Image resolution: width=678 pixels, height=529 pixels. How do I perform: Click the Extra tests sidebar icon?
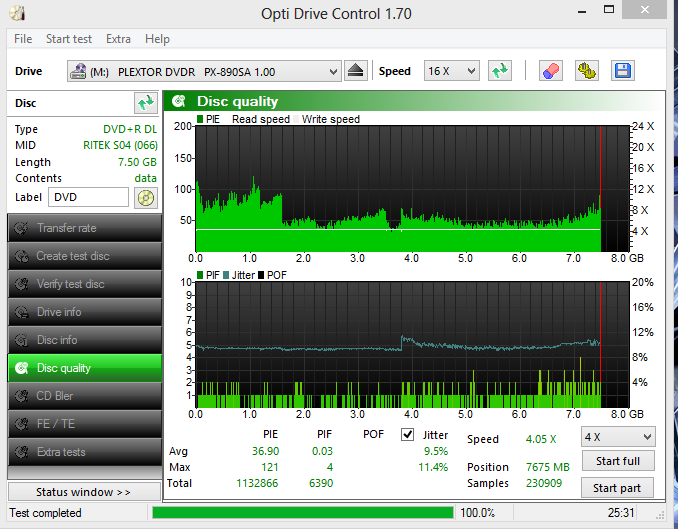coord(21,452)
